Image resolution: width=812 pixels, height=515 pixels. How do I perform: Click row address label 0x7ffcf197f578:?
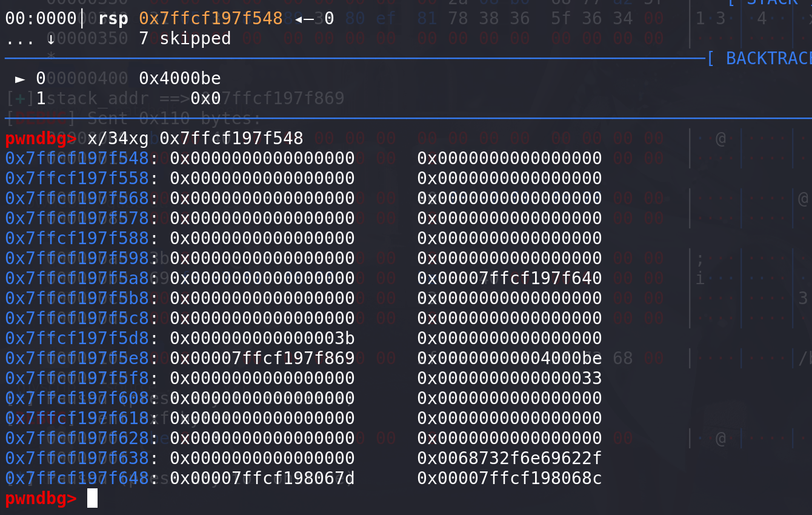pyautogui.click(x=82, y=219)
